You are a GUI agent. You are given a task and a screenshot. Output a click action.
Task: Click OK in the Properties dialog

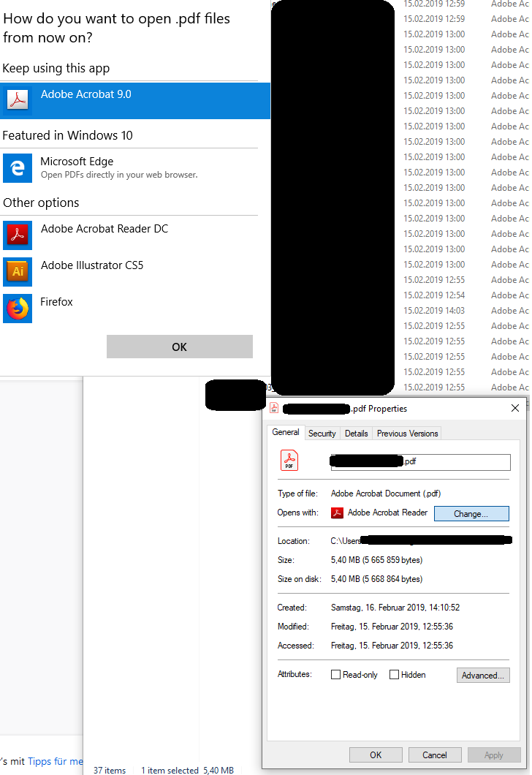(x=376, y=755)
